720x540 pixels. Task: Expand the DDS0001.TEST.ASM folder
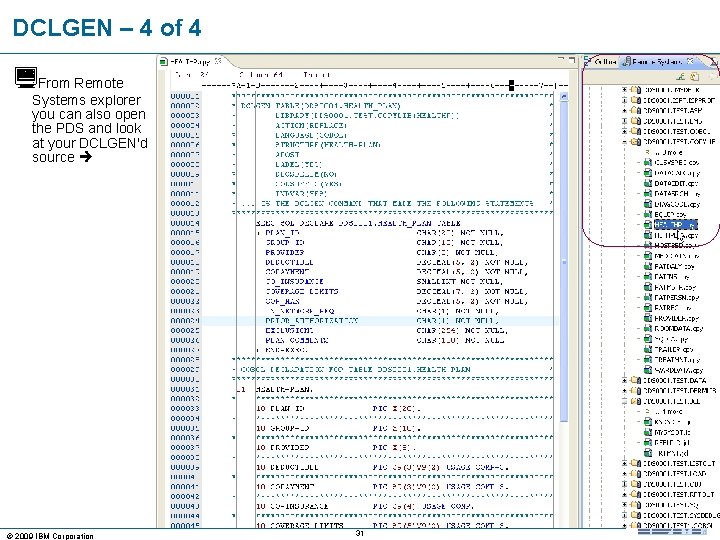click(x=624, y=111)
